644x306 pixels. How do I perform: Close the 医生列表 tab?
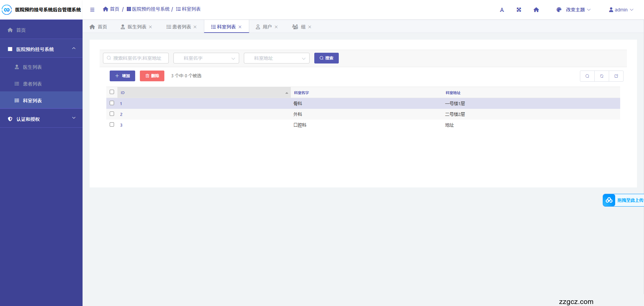[x=151, y=27]
